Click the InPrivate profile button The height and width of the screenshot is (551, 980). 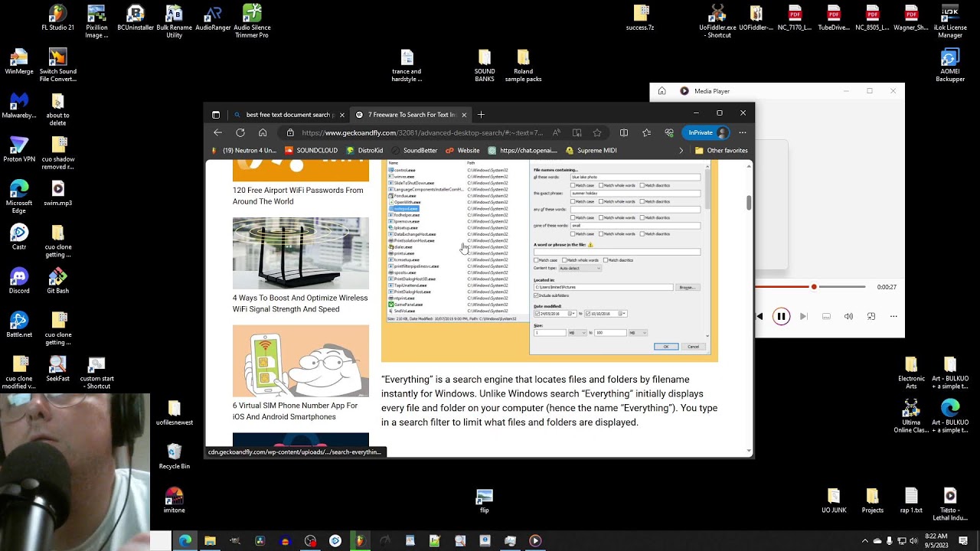(x=705, y=132)
